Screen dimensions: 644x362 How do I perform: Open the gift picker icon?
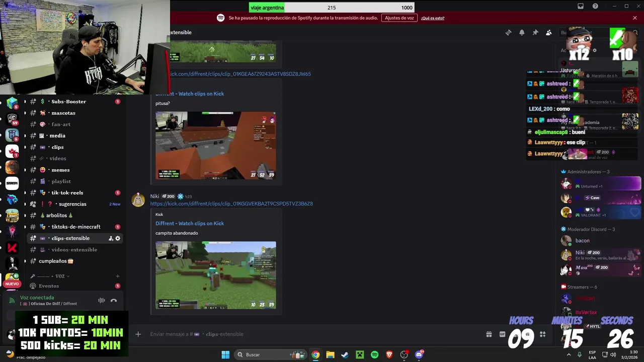pos(489,334)
